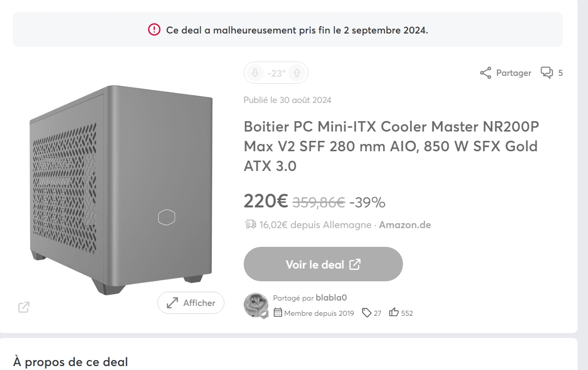Expand the image with the Afficher button
This screenshot has width=588, height=370.
click(191, 303)
